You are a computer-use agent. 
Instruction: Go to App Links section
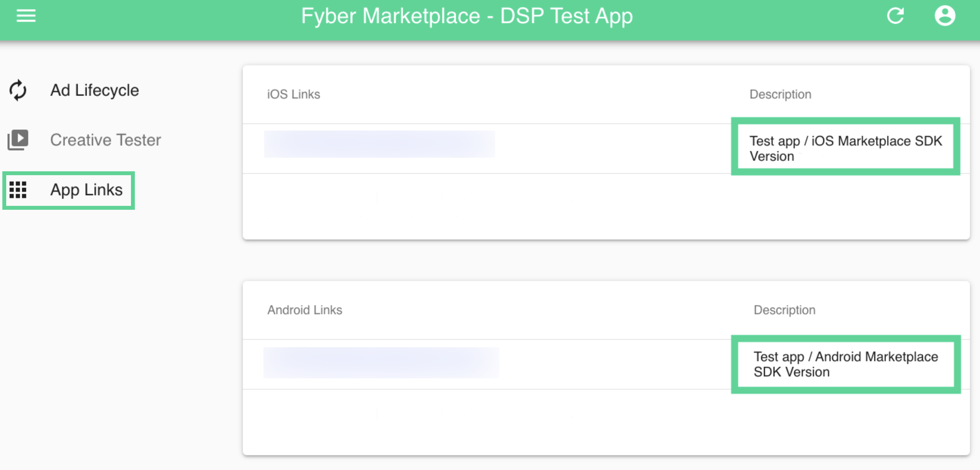click(86, 190)
